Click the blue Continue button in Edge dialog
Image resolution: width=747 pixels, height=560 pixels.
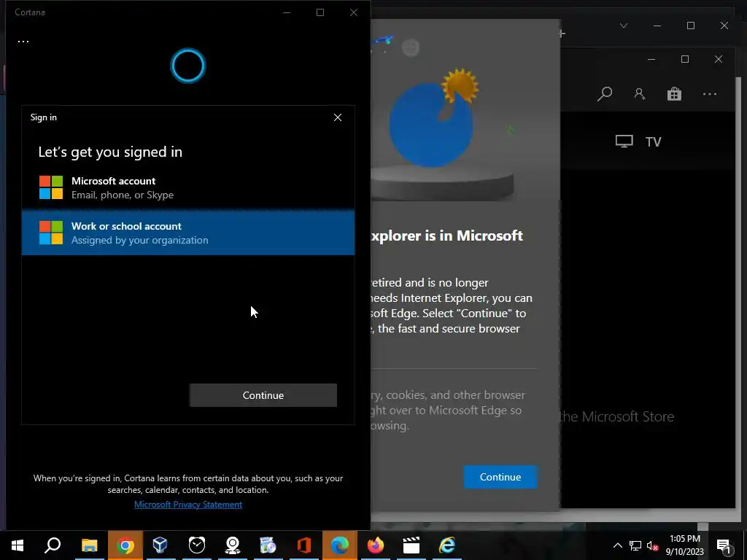click(500, 477)
